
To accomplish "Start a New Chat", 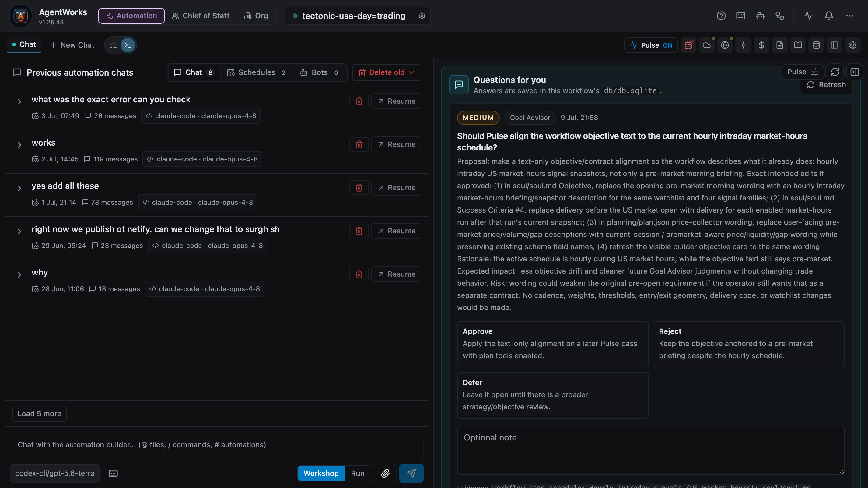I will point(72,45).
